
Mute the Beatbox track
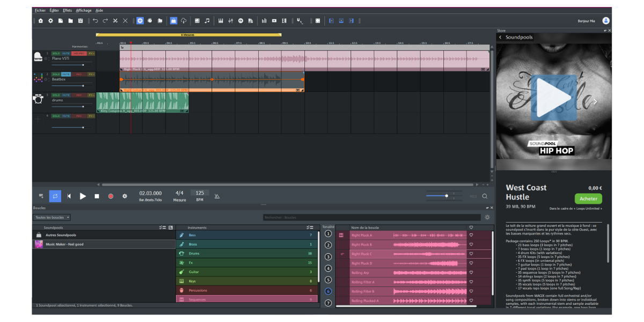coord(66,75)
